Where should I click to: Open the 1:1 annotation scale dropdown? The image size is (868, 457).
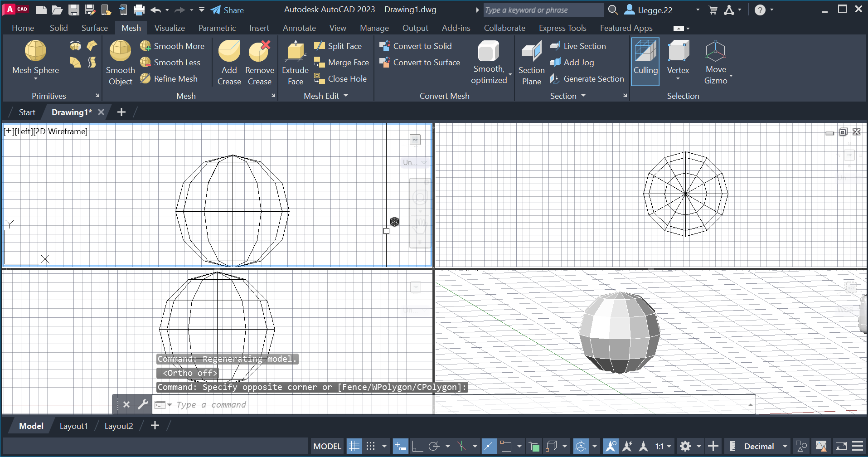click(x=669, y=446)
